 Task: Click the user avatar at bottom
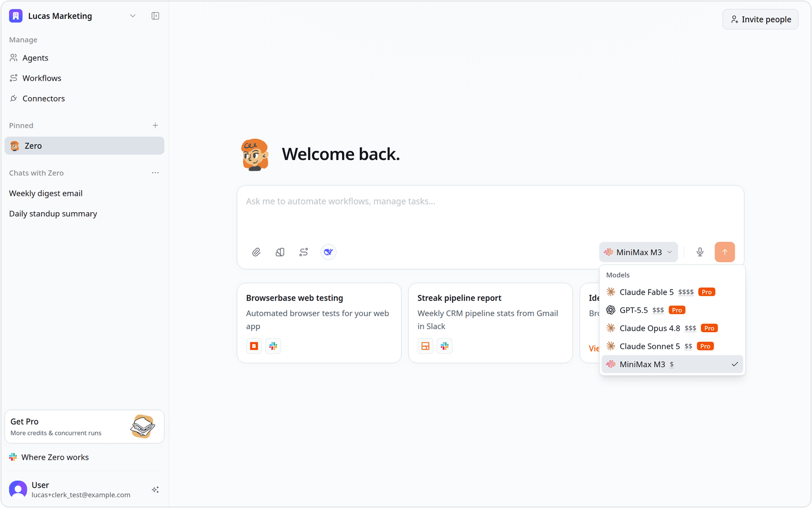(x=18, y=490)
